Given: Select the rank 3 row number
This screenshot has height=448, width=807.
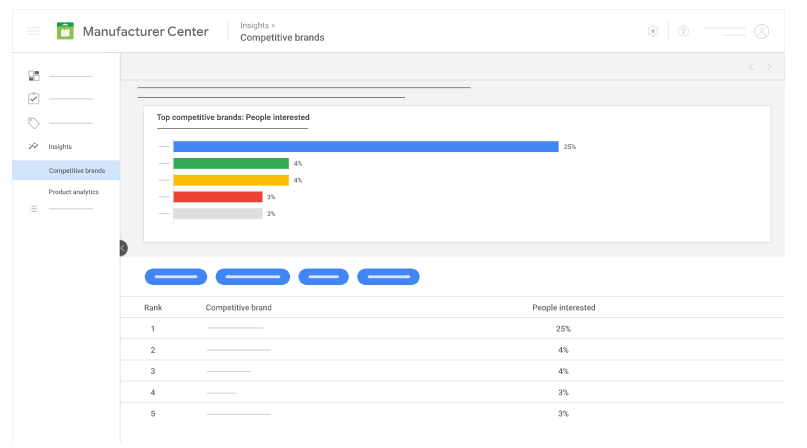Looking at the screenshot, I should [x=153, y=371].
